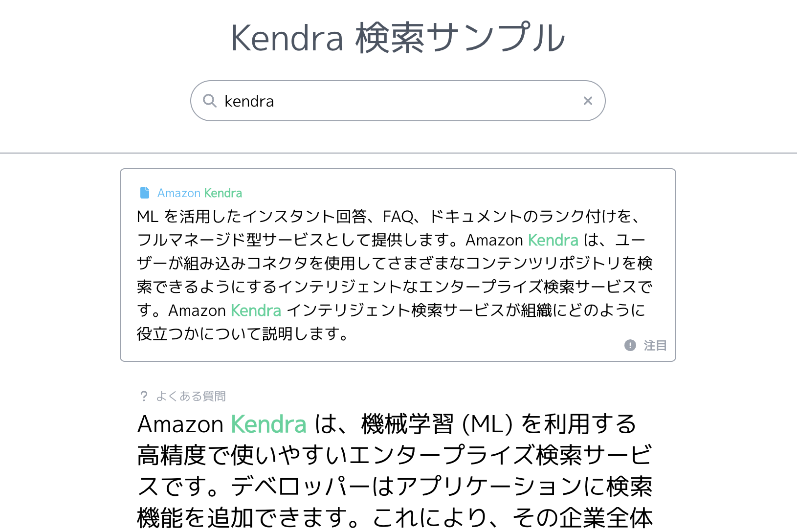Click the FAQ line starting スです。デベロッパー
This screenshot has width=797, height=532.
395,487
